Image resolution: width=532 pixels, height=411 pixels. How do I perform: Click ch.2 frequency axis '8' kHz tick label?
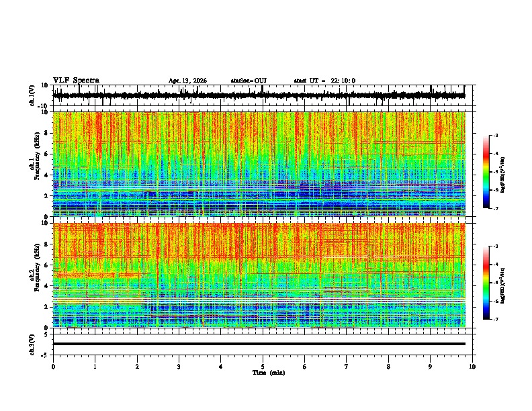click(46, 244)
